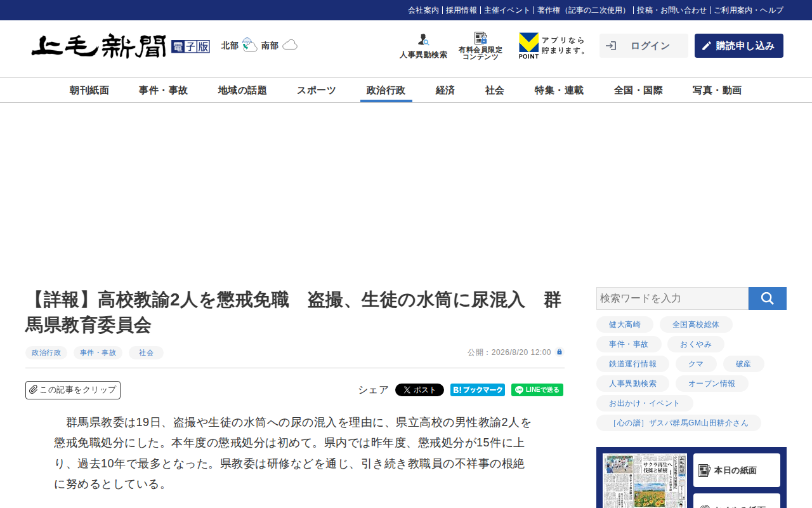This screenshot has width=812, height=508.
Task: Open 主催イベント top link
Action: (507, 10)
